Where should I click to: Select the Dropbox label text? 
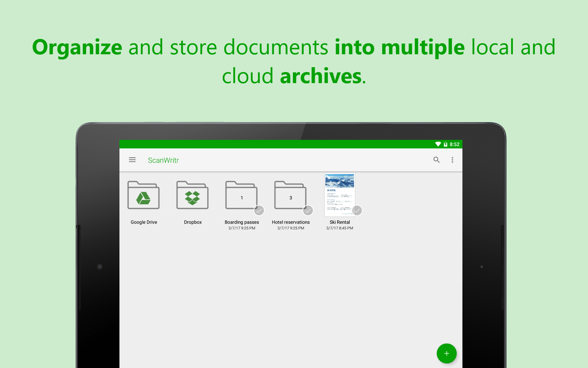coord(193,222)
